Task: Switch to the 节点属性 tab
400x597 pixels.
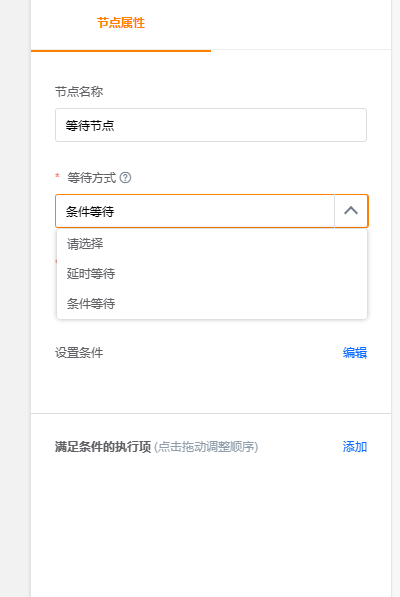Action: 121,23
